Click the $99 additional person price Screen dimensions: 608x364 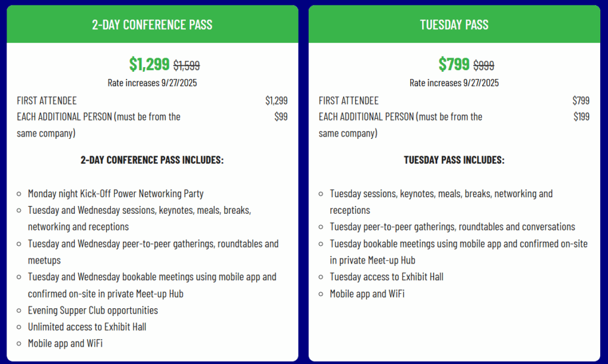281,116
